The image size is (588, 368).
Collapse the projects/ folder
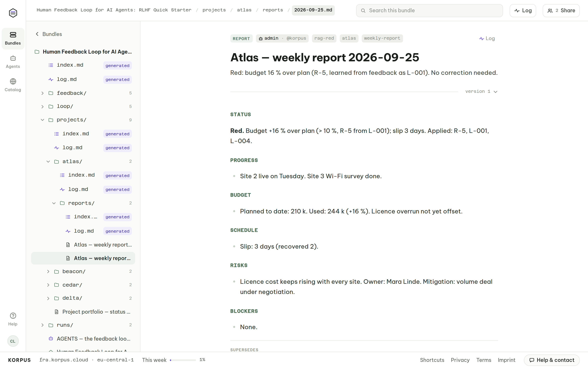pos(42,120)
